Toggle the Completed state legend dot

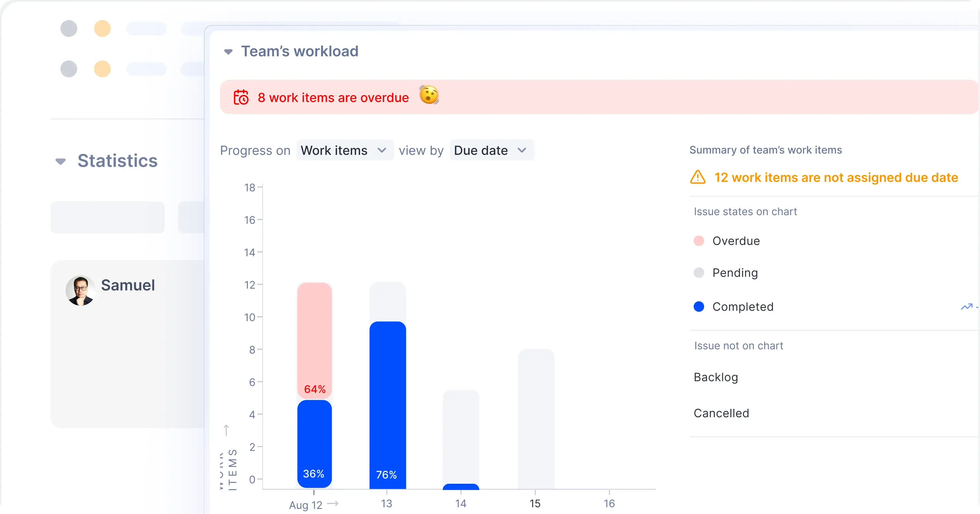698,307
